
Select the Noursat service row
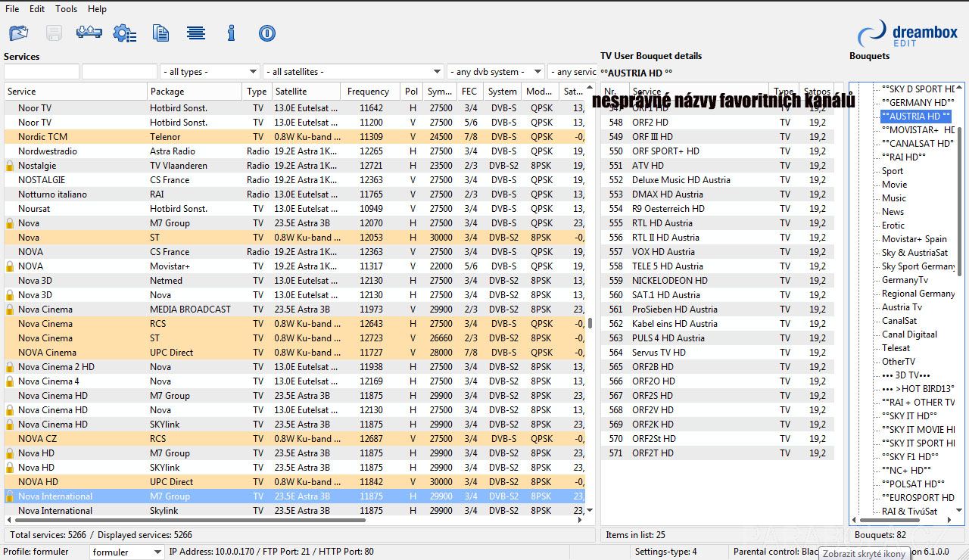tap(294, 209)
